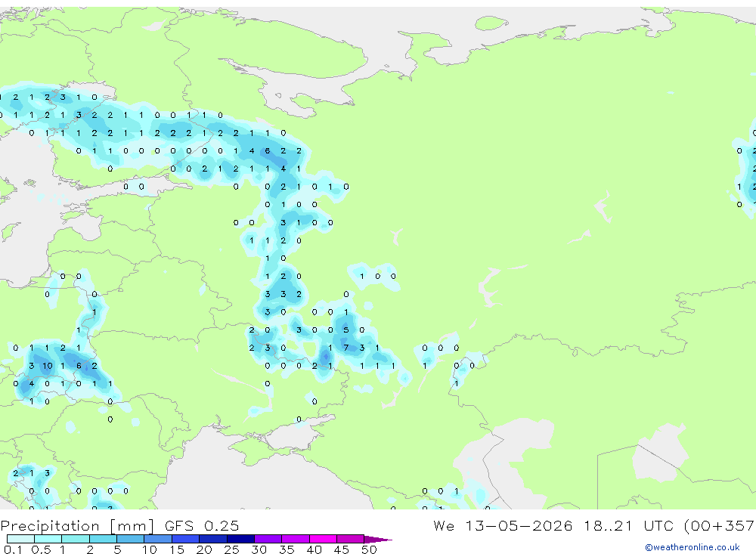Screen dimensions: 756x554
Task: Click the "Precipitation [mm]" title text
Action: click(x=77, y=526)
